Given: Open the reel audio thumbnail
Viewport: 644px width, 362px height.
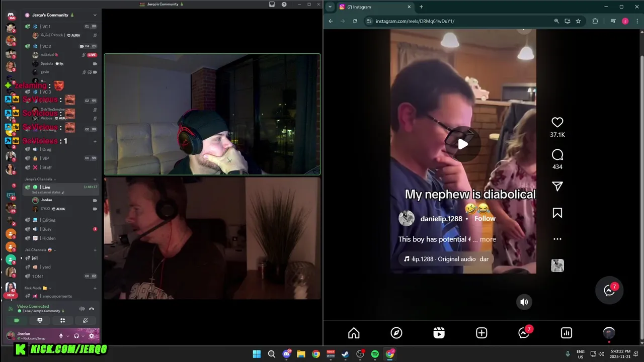Looking at the screenshot, I should 557,265.
